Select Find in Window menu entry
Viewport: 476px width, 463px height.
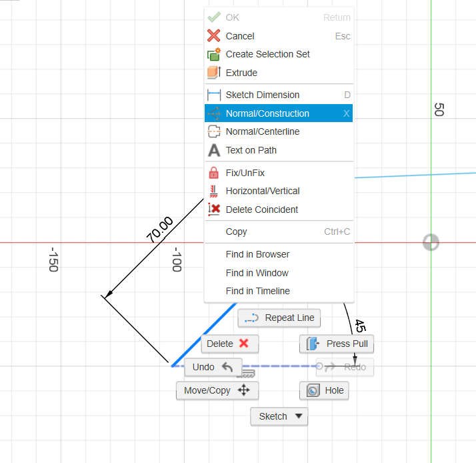pos(279,273)
